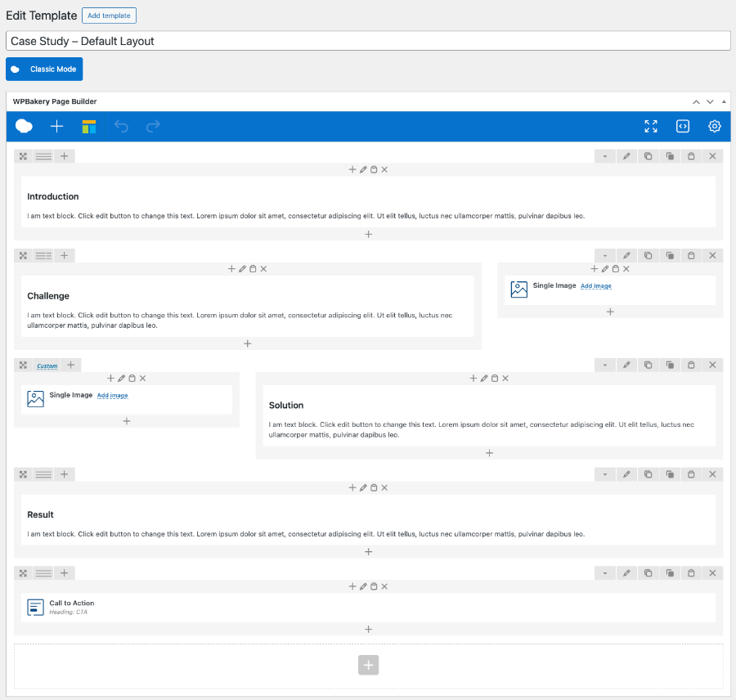Image resolution: width=736 pixels, height=700 pixels.
Task: Open WPBakery page settings via the gear icon
Action: click(714, 127)
